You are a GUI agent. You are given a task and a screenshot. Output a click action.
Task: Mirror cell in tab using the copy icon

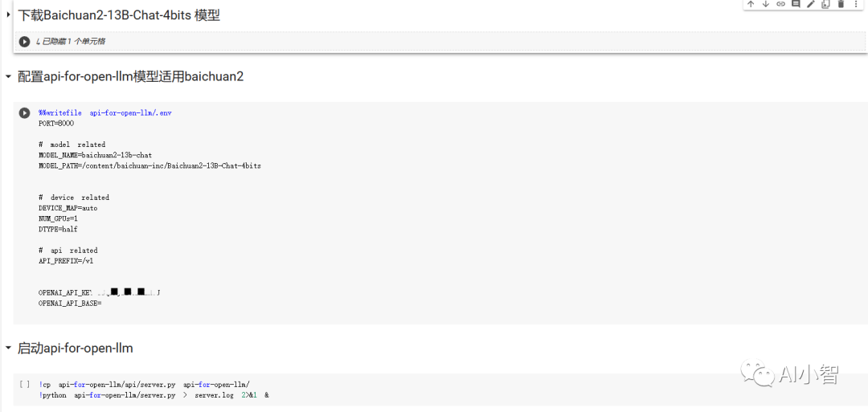click(825, 4)
